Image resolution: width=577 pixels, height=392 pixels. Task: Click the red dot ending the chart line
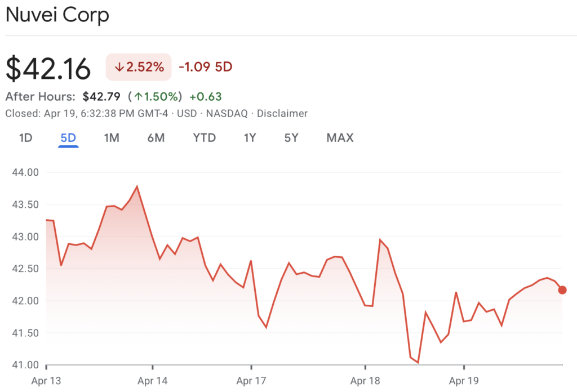click(562, 290)
